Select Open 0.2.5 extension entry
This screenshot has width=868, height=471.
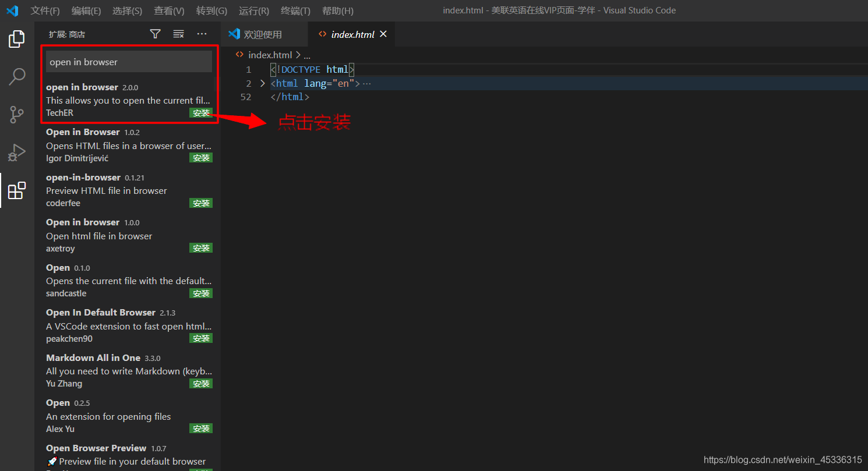tap(129, 416)
